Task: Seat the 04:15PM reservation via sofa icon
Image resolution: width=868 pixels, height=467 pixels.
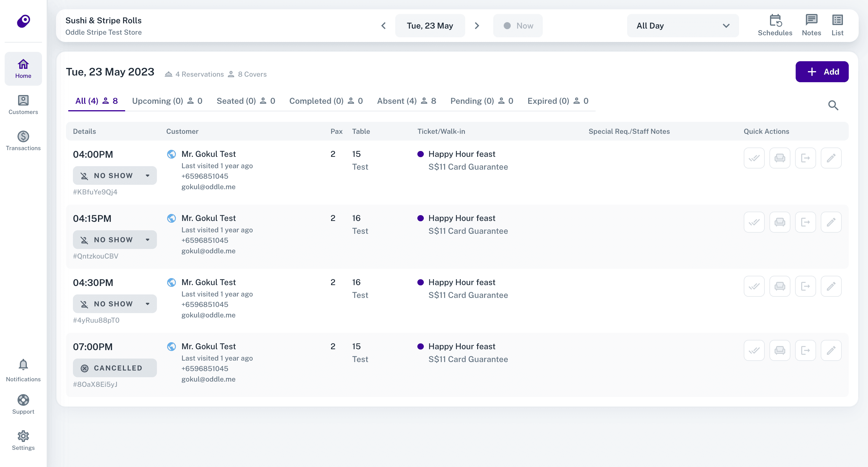Action: coord(779,222)
